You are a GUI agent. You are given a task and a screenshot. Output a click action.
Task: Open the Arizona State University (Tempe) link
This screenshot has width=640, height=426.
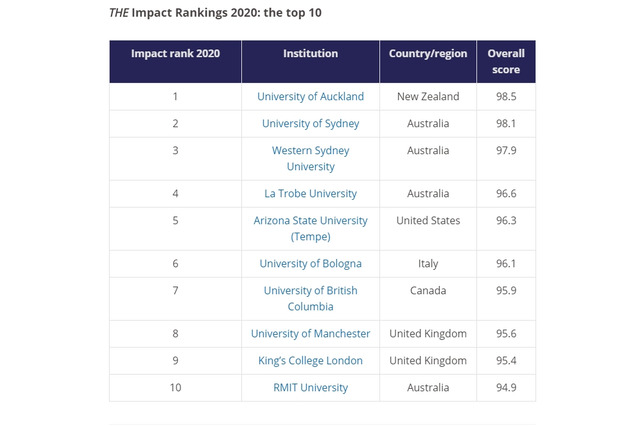coord(310,229)
